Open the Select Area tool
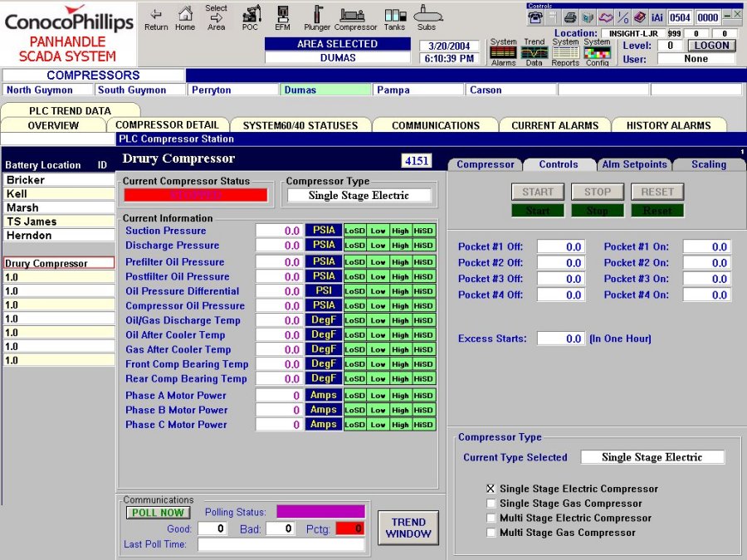The image size is (747, 560). tap(215, 17)
